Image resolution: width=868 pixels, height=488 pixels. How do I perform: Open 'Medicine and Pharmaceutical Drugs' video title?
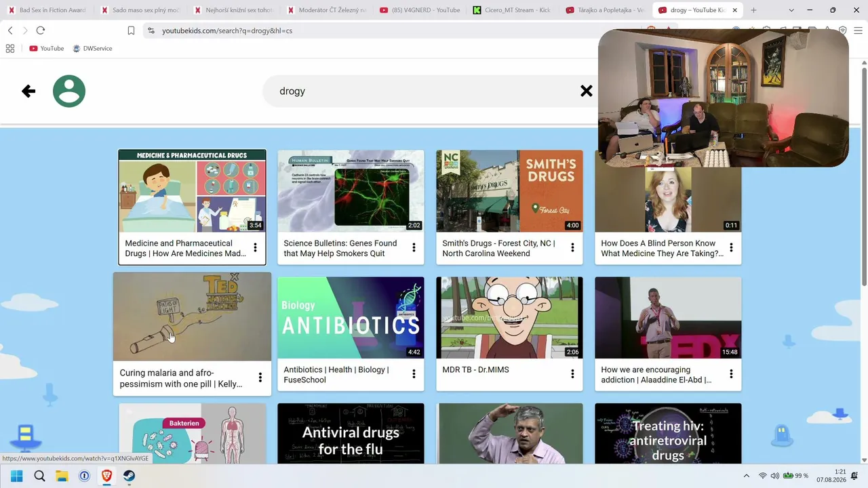pyautogui.click(x=185, y=248)
